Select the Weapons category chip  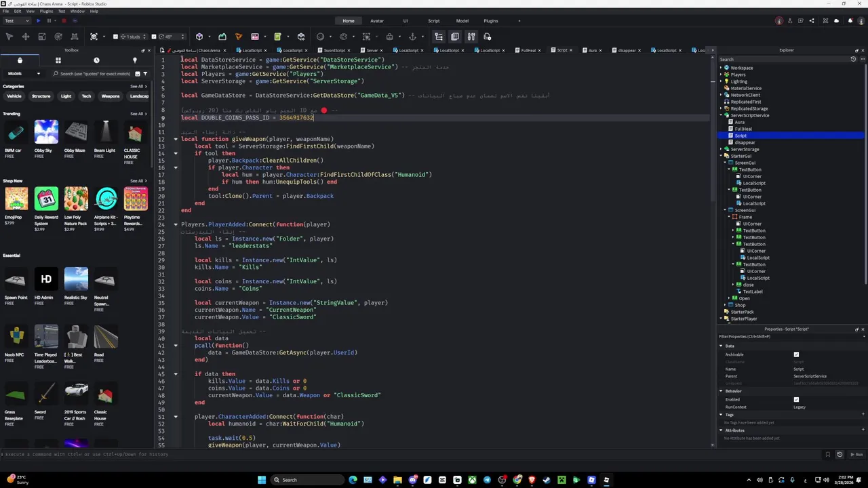coord(111,96)
